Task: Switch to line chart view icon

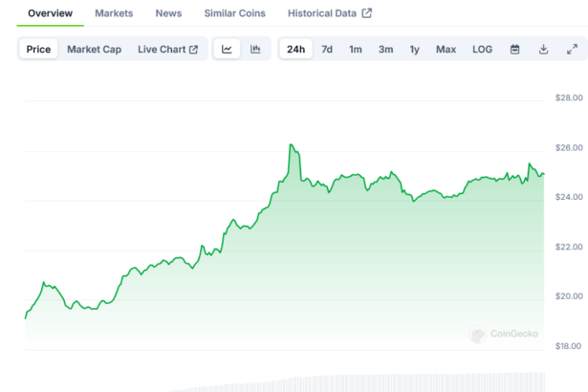Action: [227, 49]
